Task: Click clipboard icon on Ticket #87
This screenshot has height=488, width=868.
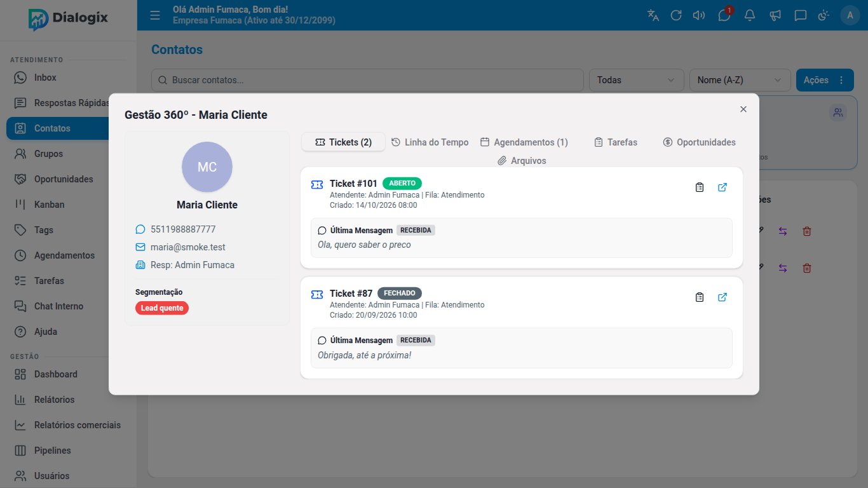Action: (700, 297)
